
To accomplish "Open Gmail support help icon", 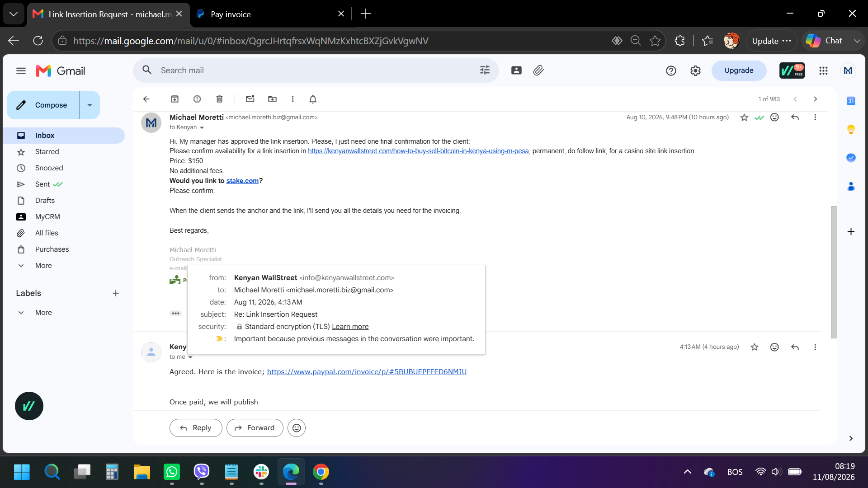I will (671, 70).
